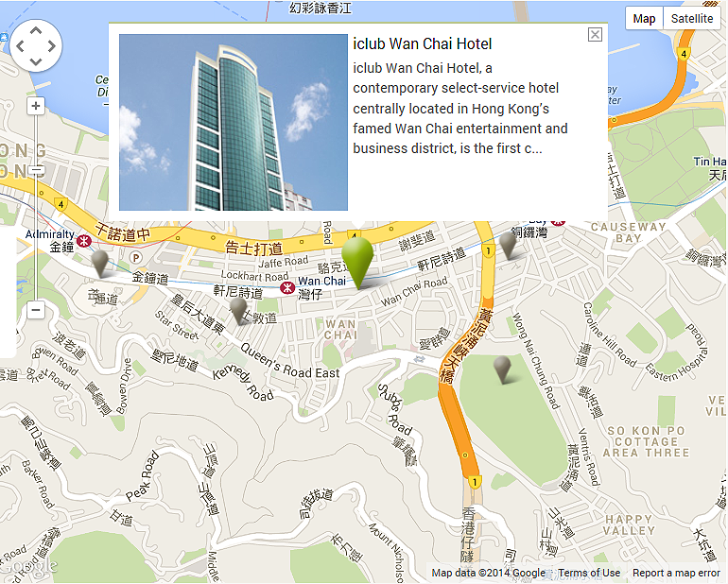This screenshot has height=584, width=728.
Task: Click the zoom slider handle
Action: coord(36,170)
